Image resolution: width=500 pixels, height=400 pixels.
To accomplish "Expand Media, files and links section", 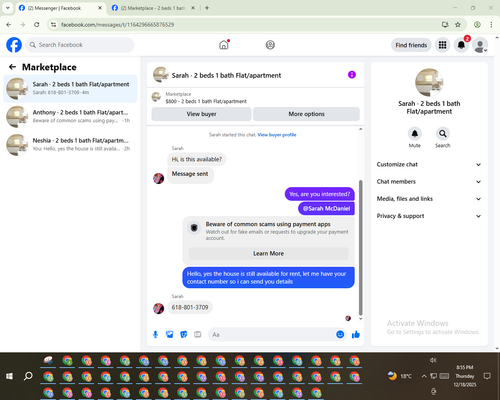I will coord(429,199).
